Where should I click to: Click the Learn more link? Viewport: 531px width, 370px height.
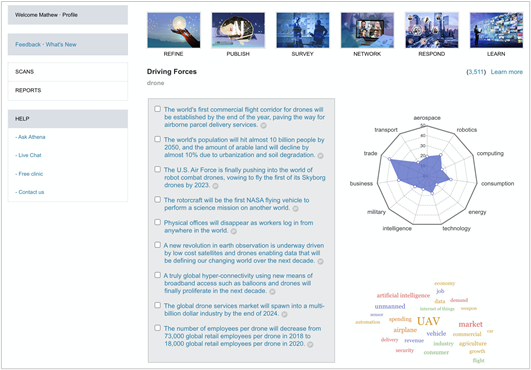tap(507, 72)
